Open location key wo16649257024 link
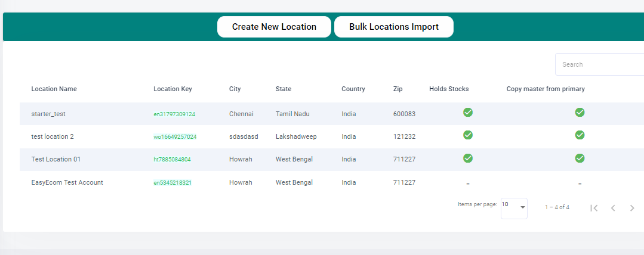The width and height of the screenshot is (644, 255). [175, 137]
